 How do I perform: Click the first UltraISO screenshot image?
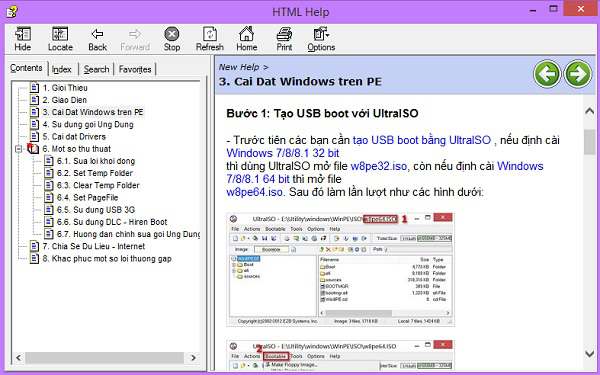point(341,269)
